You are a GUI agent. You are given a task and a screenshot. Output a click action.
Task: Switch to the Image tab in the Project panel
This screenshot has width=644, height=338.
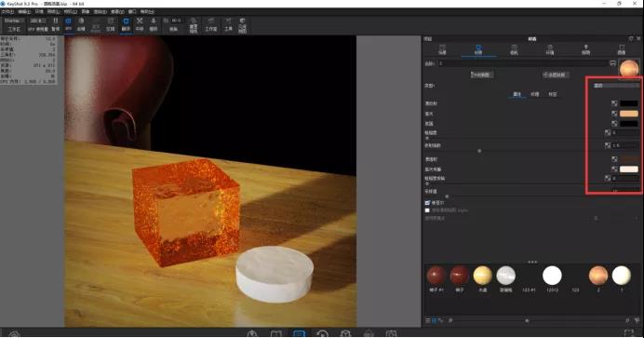[x=622, y=49]
